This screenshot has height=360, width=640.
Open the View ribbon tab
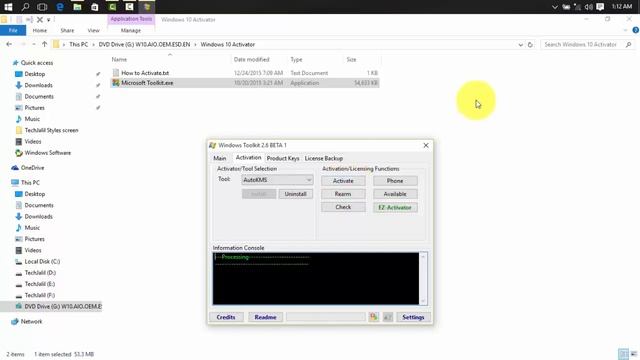click(93, 30)
